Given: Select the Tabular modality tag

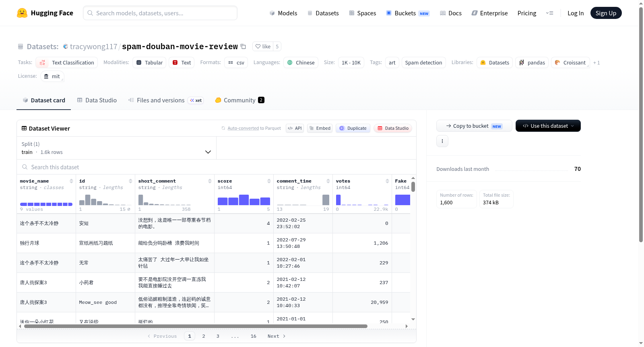Looking at the screenshot, I should point(149,62).
